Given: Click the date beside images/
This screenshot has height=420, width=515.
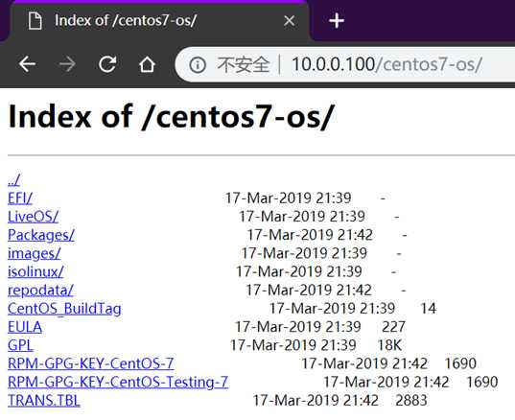Looking at the screenshot, I should coord(304,253).
